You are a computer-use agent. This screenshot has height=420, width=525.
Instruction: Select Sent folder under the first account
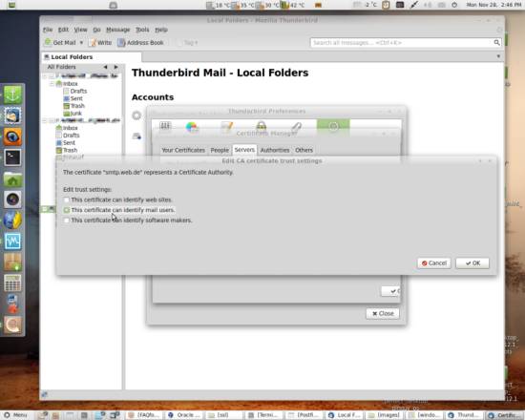(73, 98)
